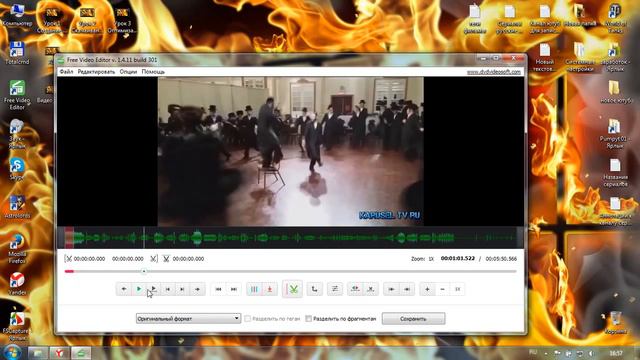
Task: Select the green scissors cut tool
Action: pos(293,289)
